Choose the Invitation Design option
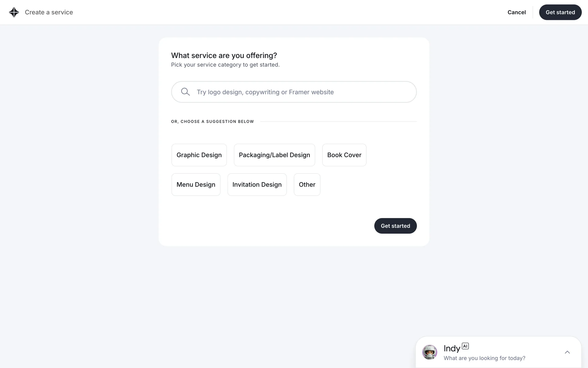The height and width of the screenshot is (368, 588). [257, 185]
